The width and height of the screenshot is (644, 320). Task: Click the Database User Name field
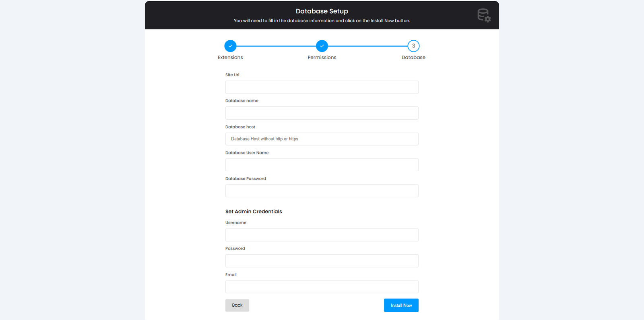pyautogui.click(x=322, y=165)
